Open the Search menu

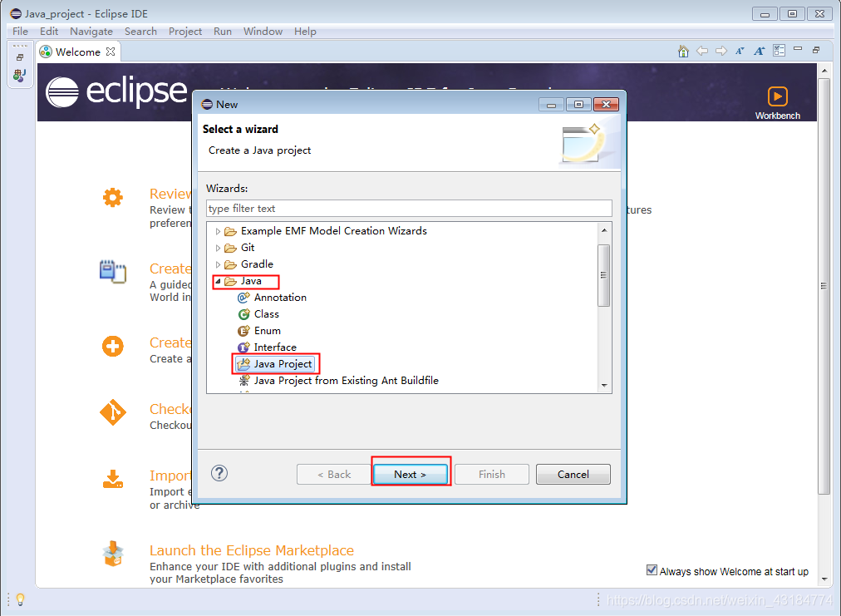[x=140, y=31]
